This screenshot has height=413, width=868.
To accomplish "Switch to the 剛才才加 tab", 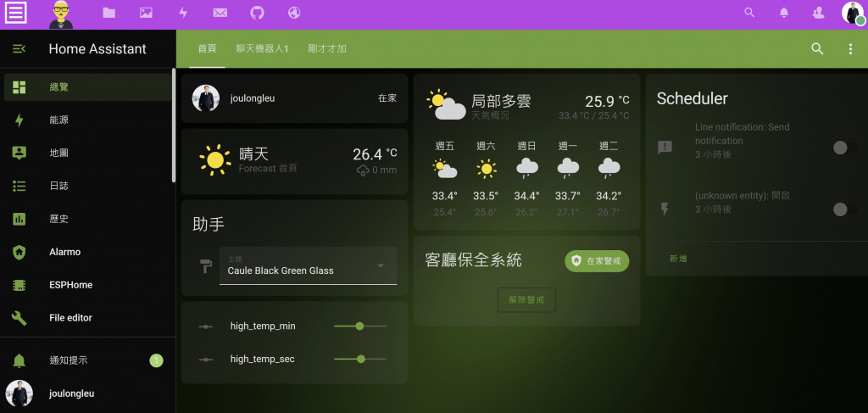I will click(x=327, y=48).
